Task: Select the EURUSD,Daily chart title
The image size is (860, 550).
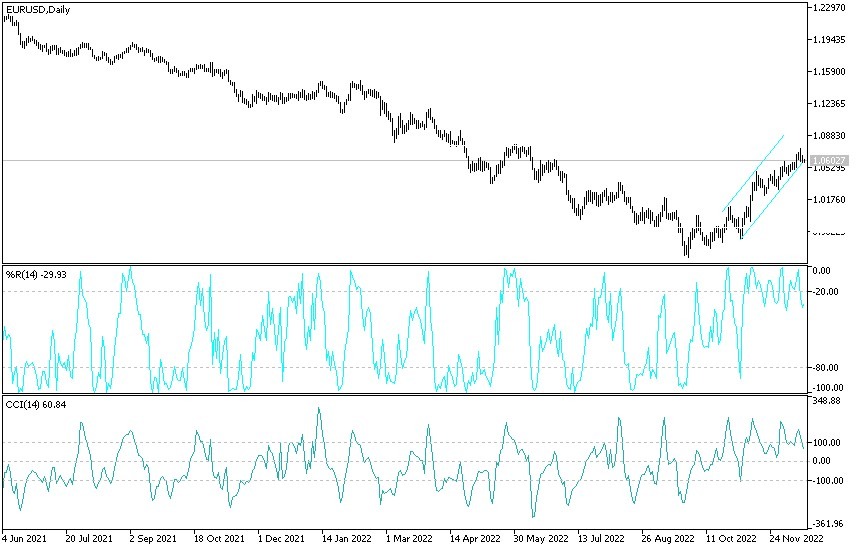Action: click(x=38, y=10)
